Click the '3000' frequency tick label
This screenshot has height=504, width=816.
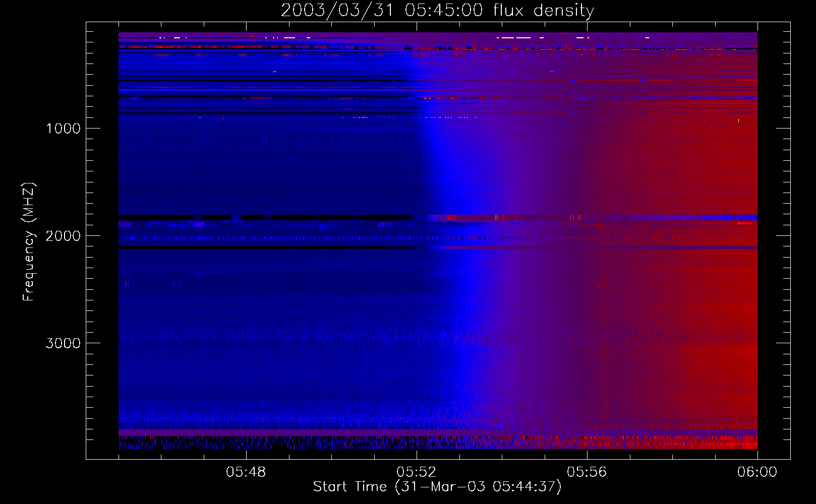tap(63, 343)
